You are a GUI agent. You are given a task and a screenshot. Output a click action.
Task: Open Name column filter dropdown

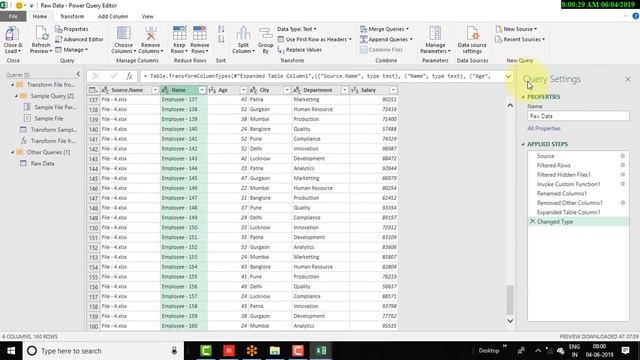pos(202,90)
